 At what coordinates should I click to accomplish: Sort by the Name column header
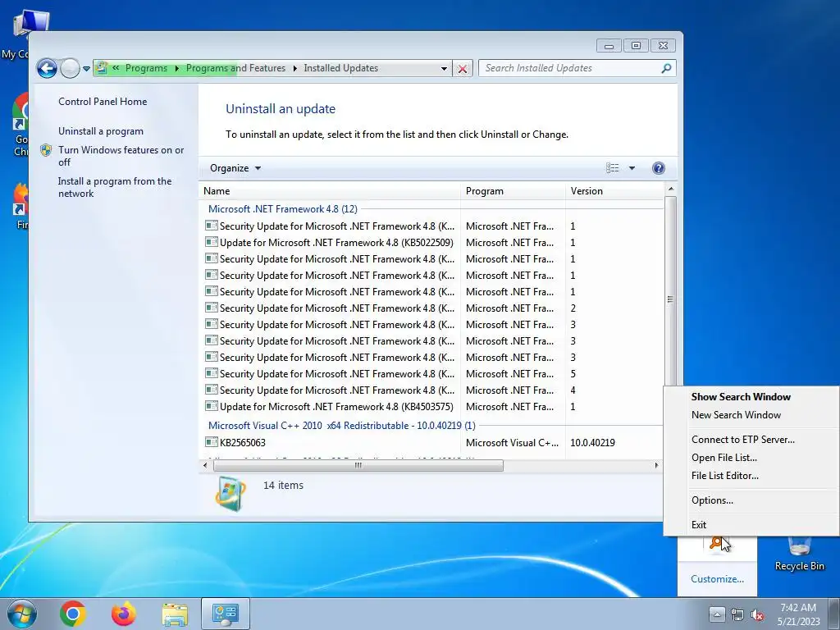pyautogui.click(x=330, y=190)
